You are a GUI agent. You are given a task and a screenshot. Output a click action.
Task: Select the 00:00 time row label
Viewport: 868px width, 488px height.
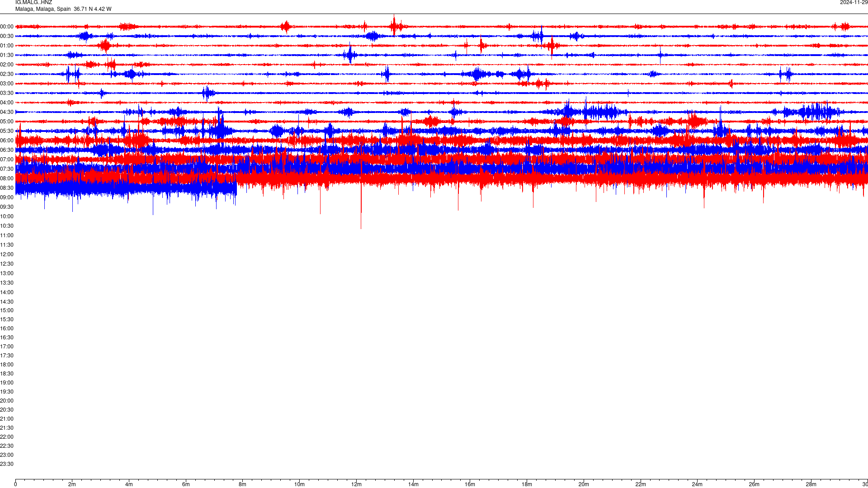click(7, 27)
